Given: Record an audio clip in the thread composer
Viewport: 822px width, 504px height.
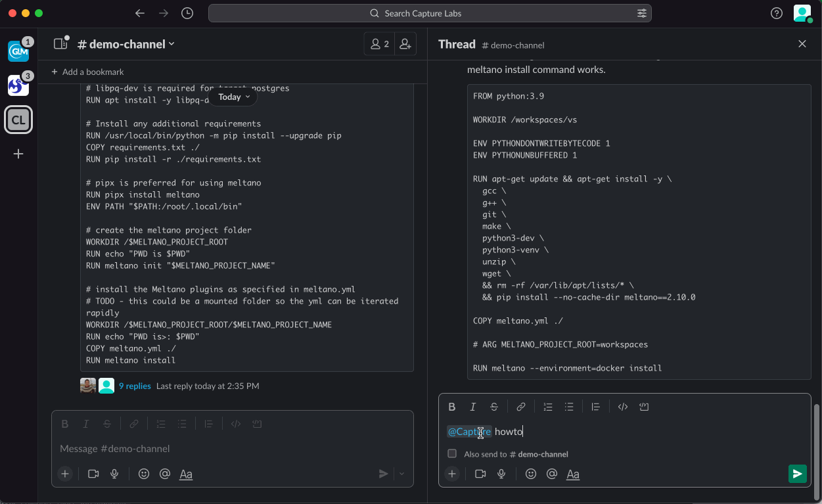Looking at the screenshot, I should [501, 474].
